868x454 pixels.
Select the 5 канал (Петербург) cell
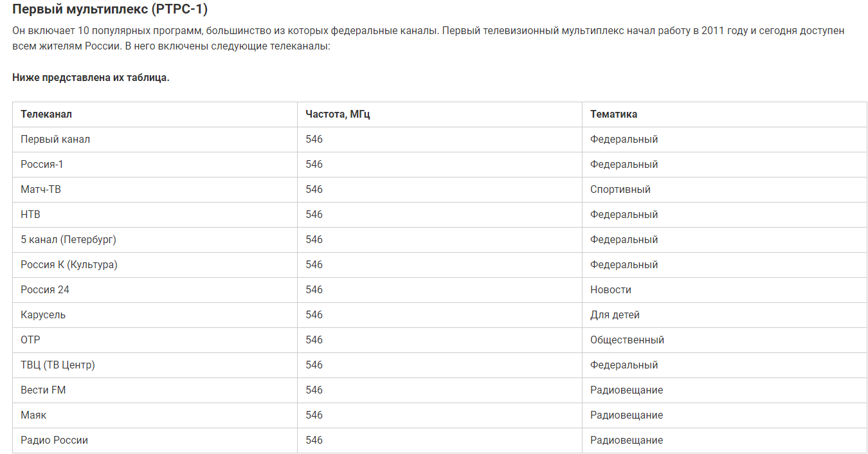pos(155,240)
